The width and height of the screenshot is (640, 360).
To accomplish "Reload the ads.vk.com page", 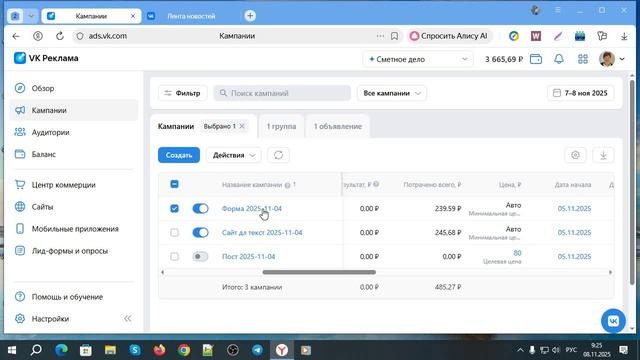I will 60,36.
